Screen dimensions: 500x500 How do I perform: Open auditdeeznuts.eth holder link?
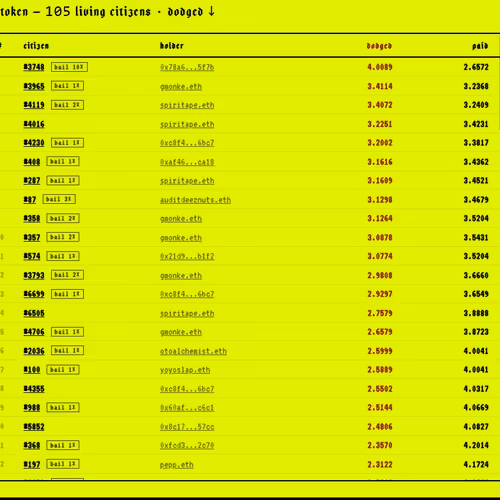pos(195,200)
